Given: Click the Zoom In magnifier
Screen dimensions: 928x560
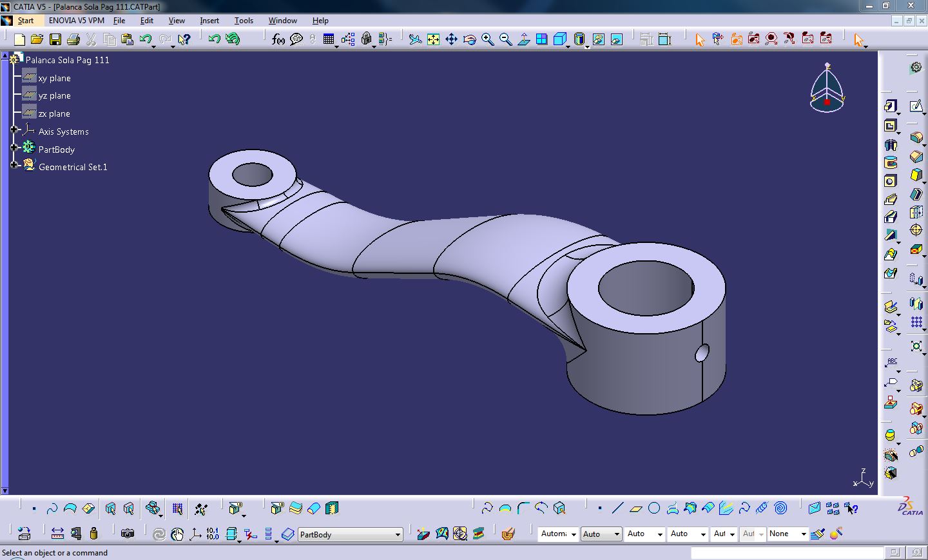Looking at the screenshot, I should click(488, 39).
